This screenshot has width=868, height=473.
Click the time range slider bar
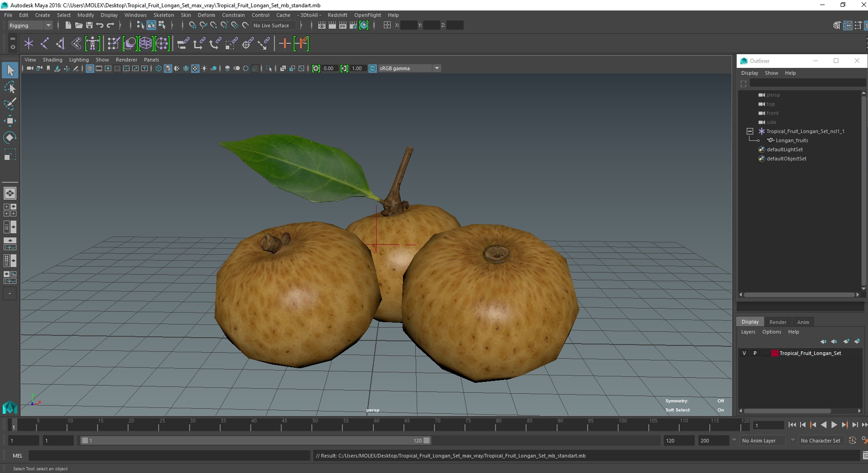click(x=255, y=441)
